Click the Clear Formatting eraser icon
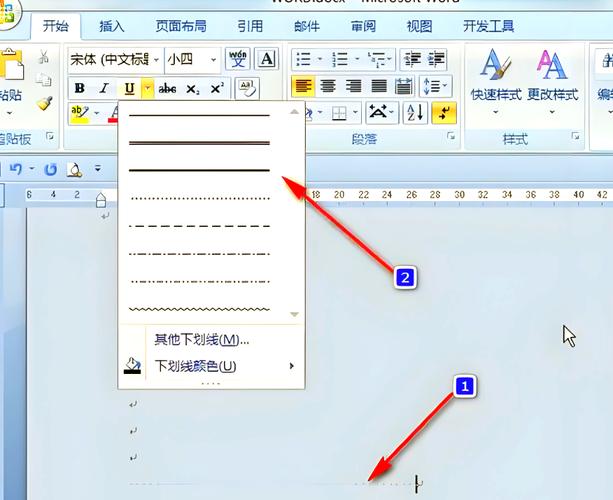This screenshot has width=613, height=500. point(247,89)
